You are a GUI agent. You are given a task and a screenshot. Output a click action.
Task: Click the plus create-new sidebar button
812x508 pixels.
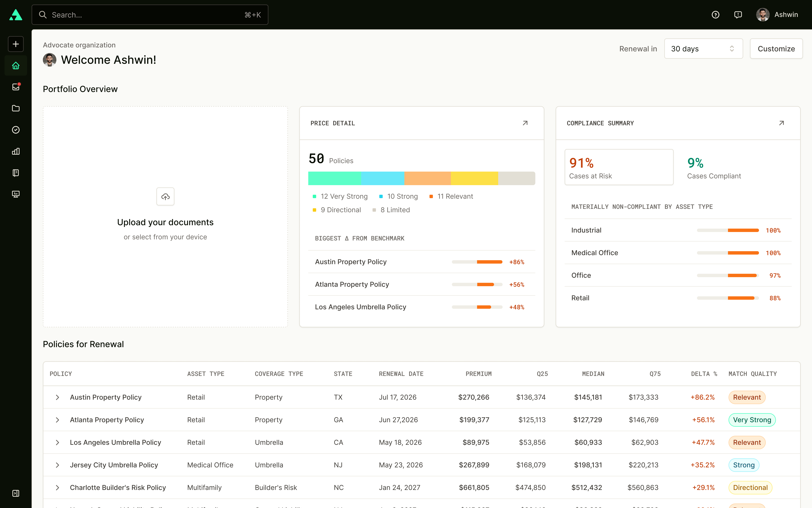coord(16,44)
